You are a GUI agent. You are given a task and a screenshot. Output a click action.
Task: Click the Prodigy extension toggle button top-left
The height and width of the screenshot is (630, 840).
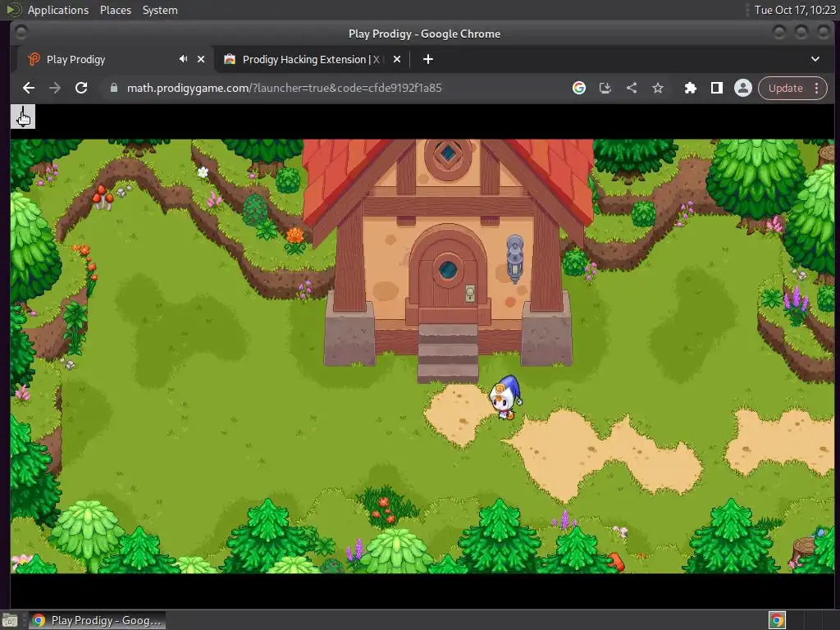(x=23, y=116)
